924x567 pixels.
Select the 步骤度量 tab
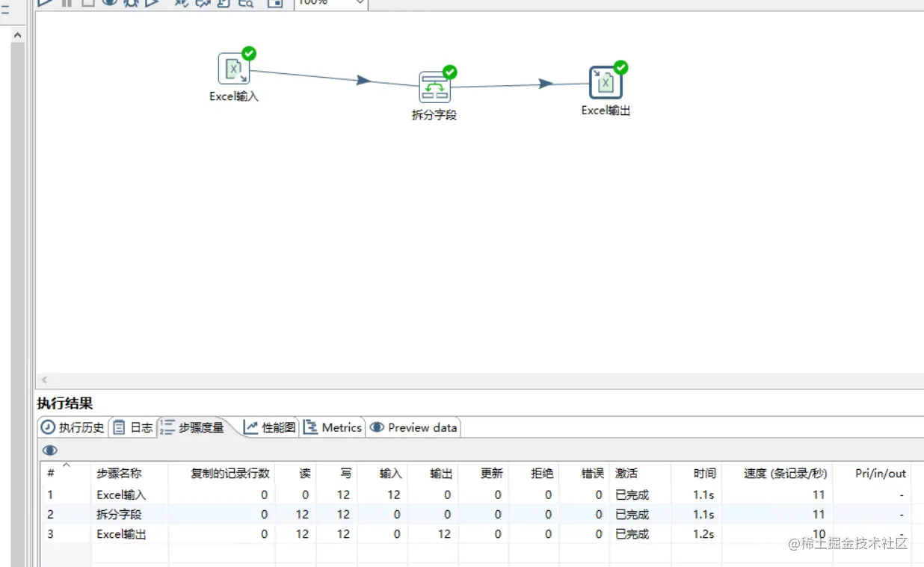[x=192, y=427]
